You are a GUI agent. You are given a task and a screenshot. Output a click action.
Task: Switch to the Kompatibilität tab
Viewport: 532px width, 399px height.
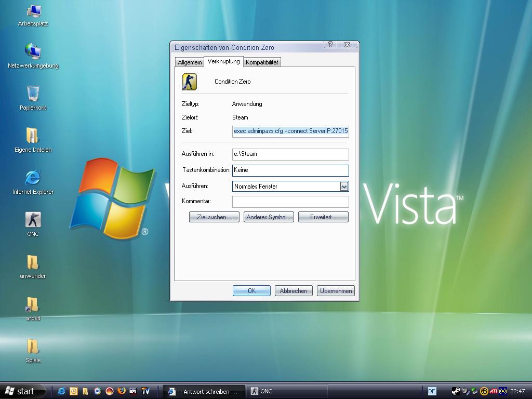pyautogui.click(x=262, y=62)
